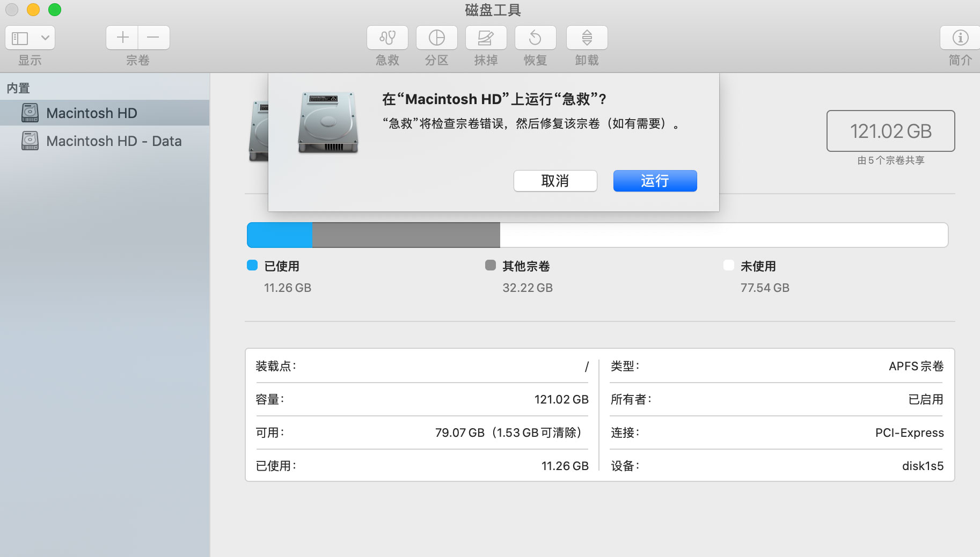980x557 pixels.
Task: Select the 急救 (First Aid) tool
Action: click(387, 38)
